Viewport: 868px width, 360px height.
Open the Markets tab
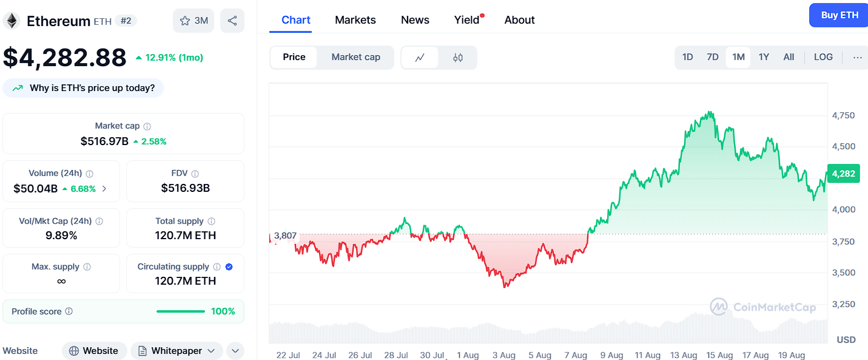[x=355, y=20]
